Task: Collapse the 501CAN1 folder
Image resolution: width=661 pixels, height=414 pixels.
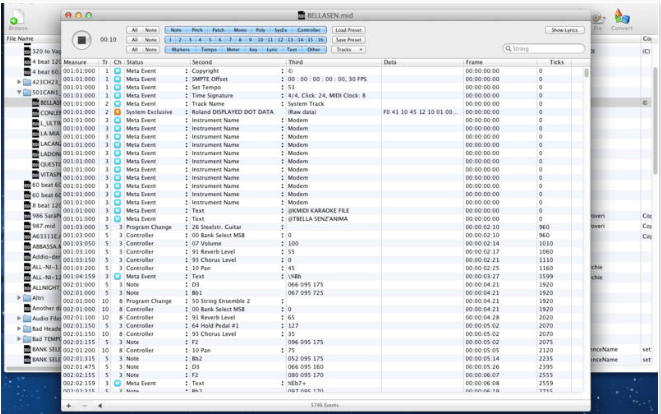Action: [x=19, y=92]
